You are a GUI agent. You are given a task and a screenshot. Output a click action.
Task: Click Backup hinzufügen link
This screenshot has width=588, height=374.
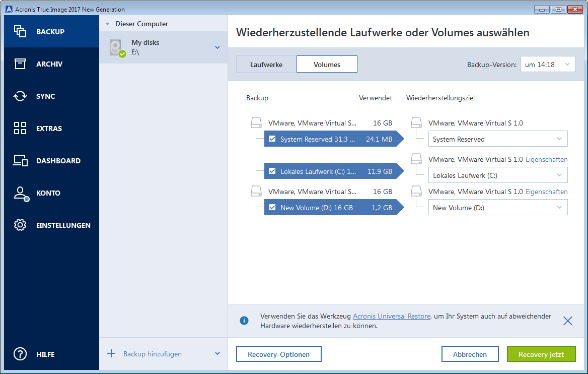coord(152,354)
